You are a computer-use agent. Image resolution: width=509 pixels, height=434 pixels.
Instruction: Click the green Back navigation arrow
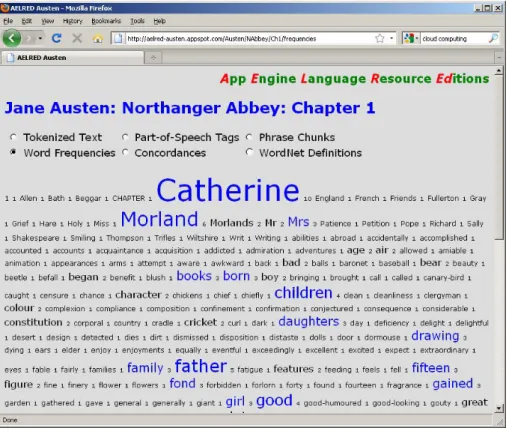pyautogui.click(x=12, y=38)
